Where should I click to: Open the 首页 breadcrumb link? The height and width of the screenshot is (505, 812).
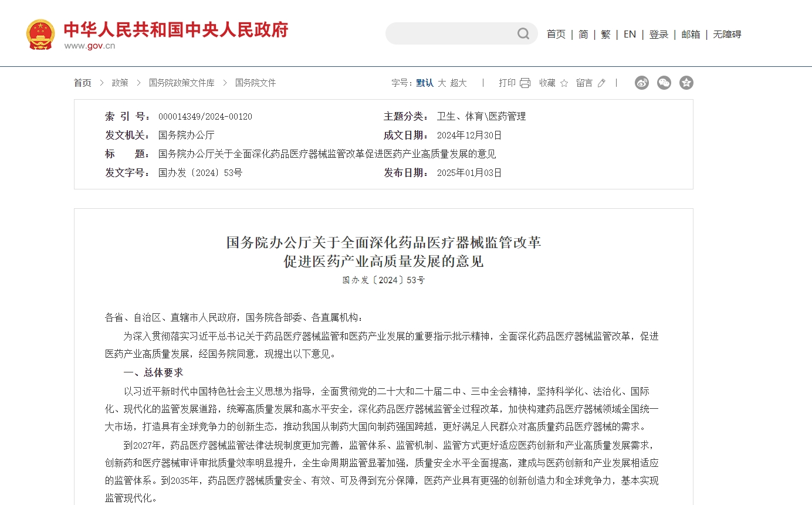[83, 83]
